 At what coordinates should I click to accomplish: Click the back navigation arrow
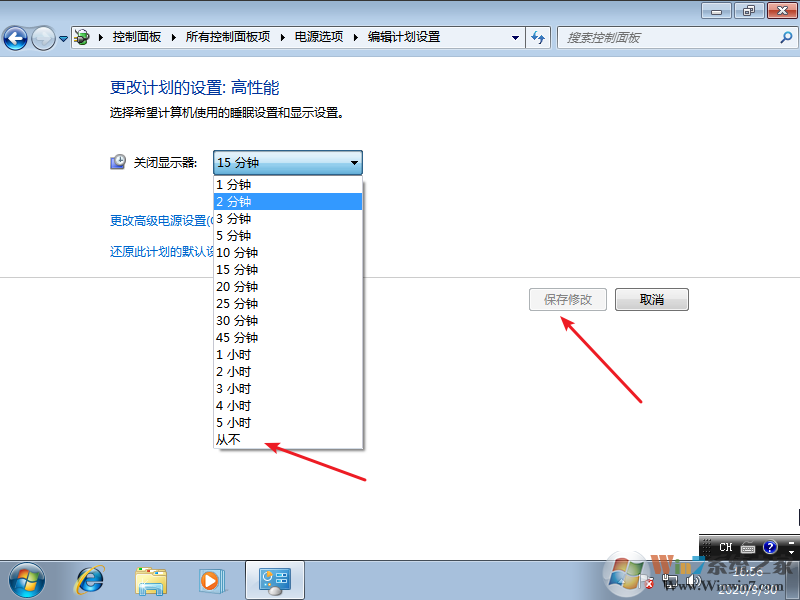point(16,37)
